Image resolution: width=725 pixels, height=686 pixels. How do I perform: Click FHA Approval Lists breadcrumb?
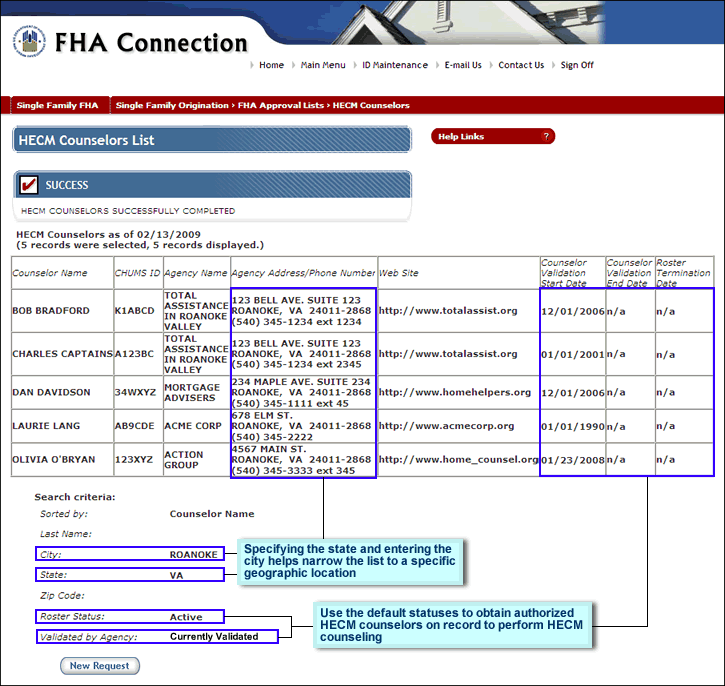[281, 105]
